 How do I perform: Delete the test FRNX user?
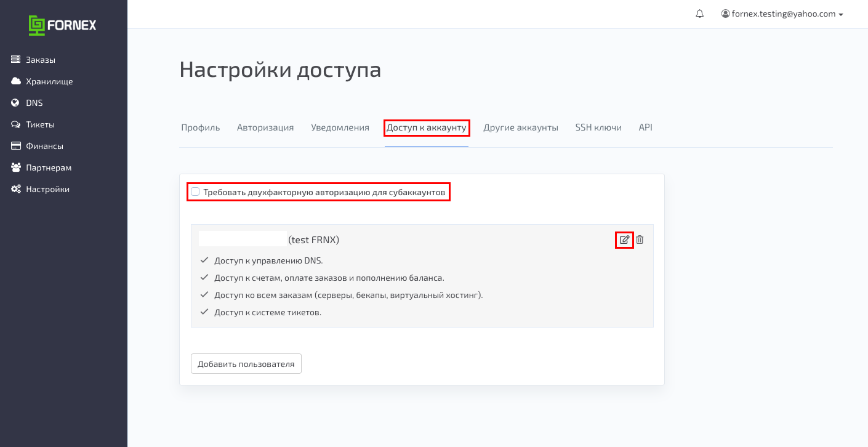[x=640, y=240]
